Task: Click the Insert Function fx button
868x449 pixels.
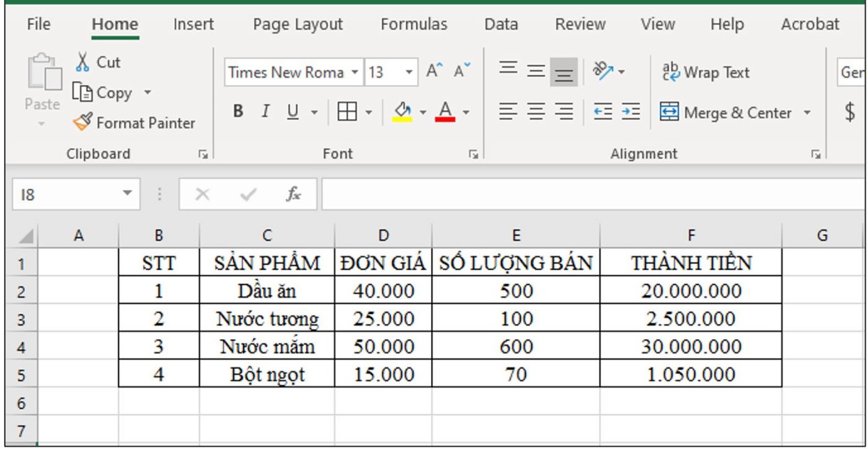Action: pos(293,194)
